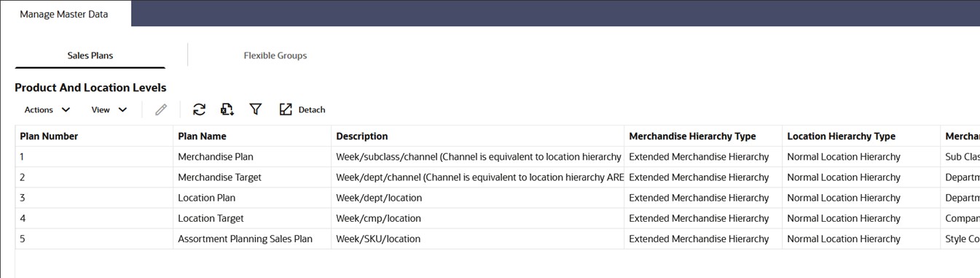The width and height of the screenshot is (980, 278).
Task: Click Location Hierarchy Type column header
Action: (x=861, y=136)
